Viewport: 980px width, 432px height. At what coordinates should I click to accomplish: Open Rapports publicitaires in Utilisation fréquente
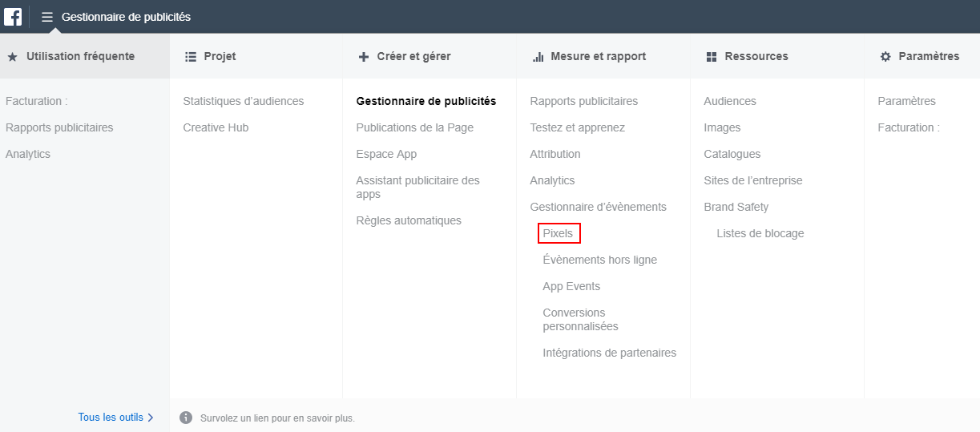[x=59, y=127]
